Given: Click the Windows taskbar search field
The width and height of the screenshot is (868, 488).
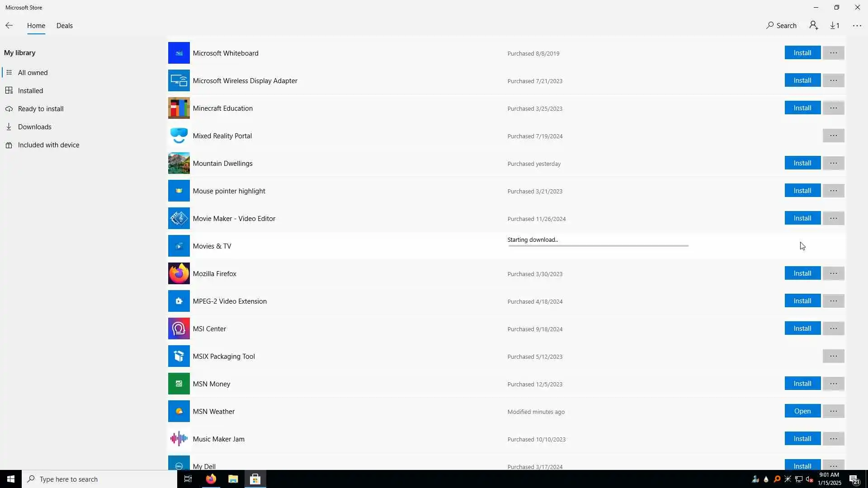Looking at the screenshot, I should [x=99, y=479].
